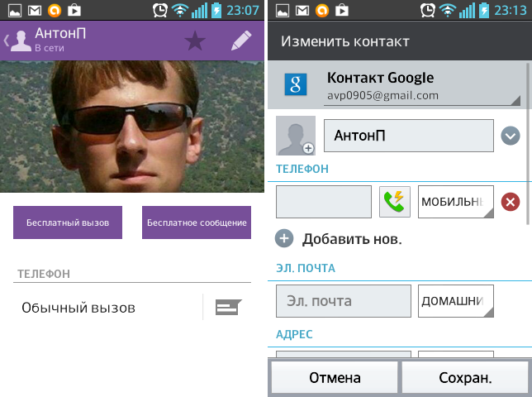532x397 pixels.
Task: Tap the contact photo placeholder to add picture
Action: pos(296,136)
